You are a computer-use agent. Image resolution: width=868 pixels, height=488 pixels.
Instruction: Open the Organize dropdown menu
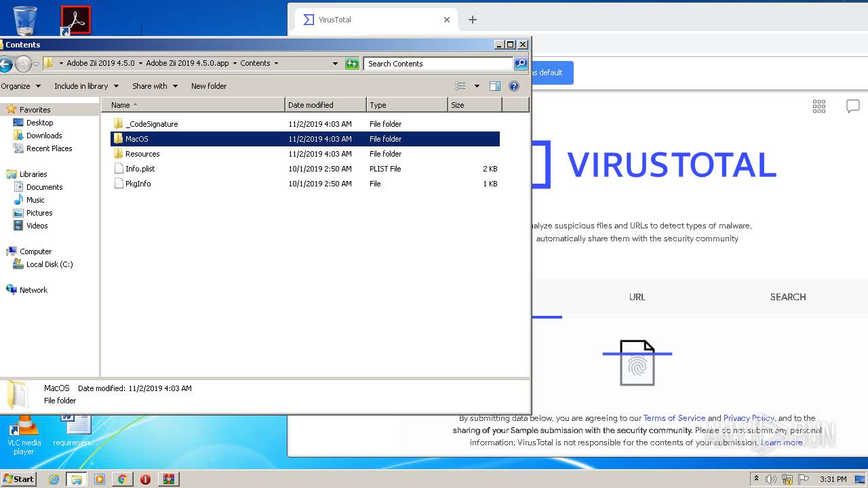coord(21,86)
